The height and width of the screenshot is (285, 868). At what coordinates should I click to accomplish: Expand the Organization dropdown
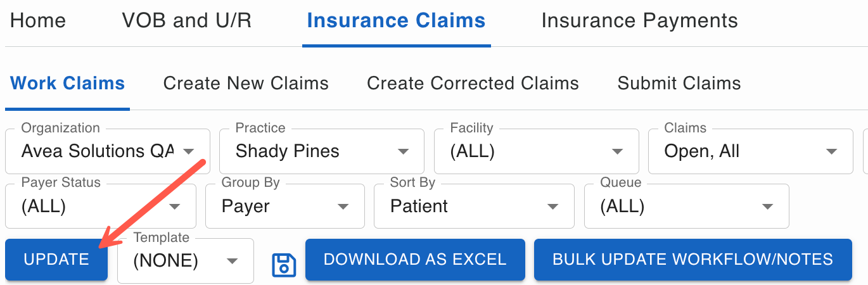(107, 151)
